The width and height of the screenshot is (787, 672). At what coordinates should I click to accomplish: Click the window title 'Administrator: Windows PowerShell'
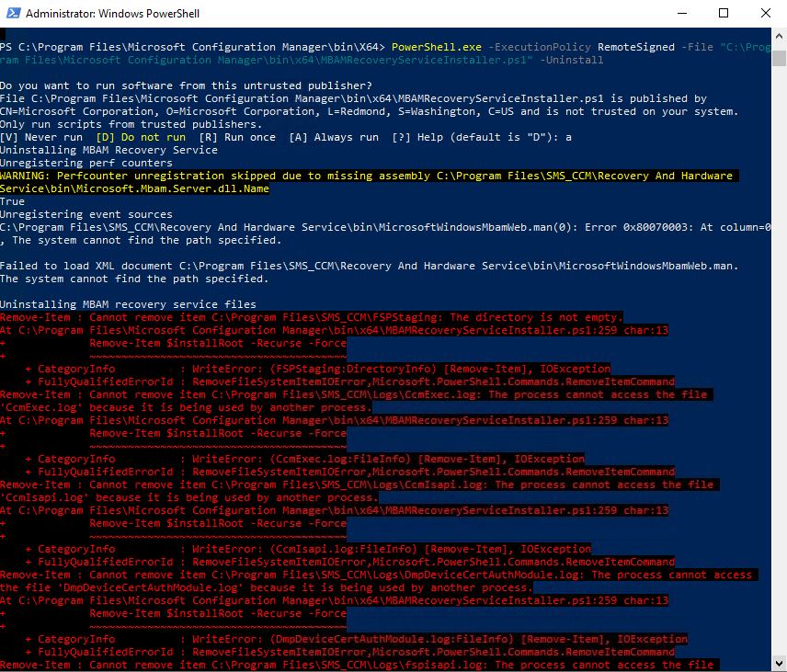point(112,14)
